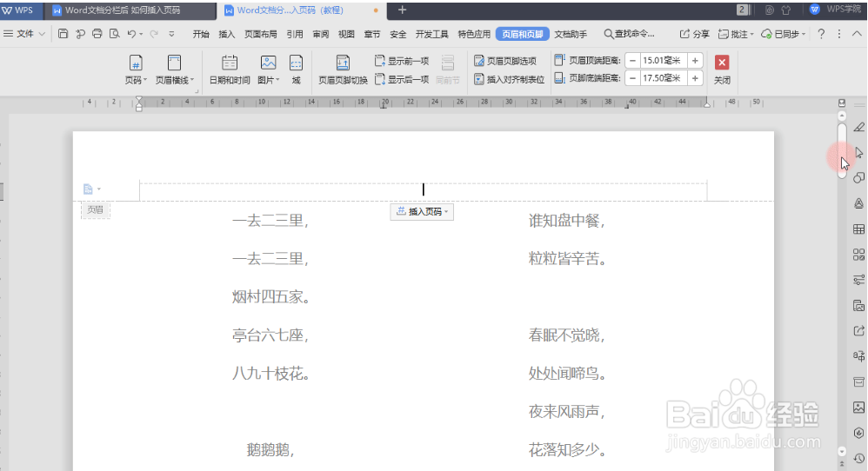Open 页眉页脚选项 settings
The height and width of the screenshot is (471, 868).
tap(505, 61)
